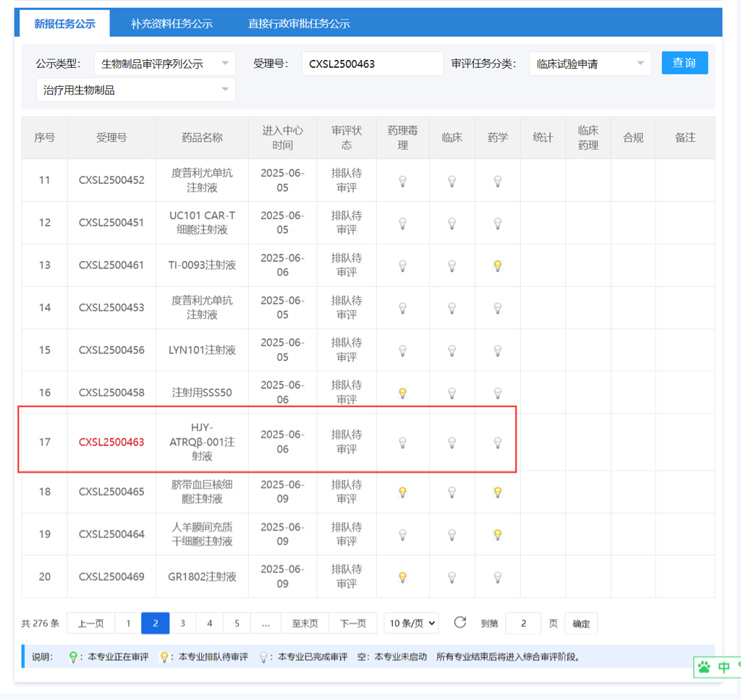Click clinical bulb icon for row CXSL2500463

pyautogui.click(x=452, y=443)
